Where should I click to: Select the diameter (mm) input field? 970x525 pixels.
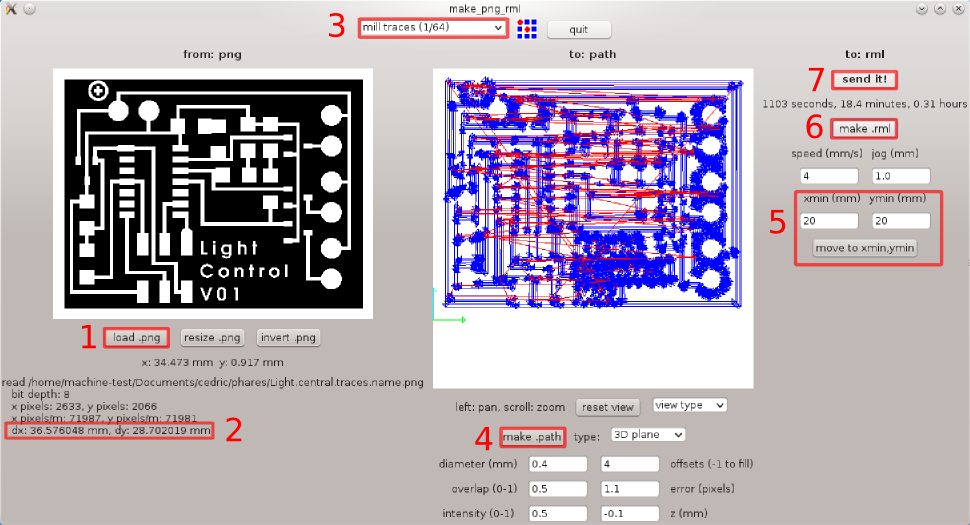click(529, 464)
